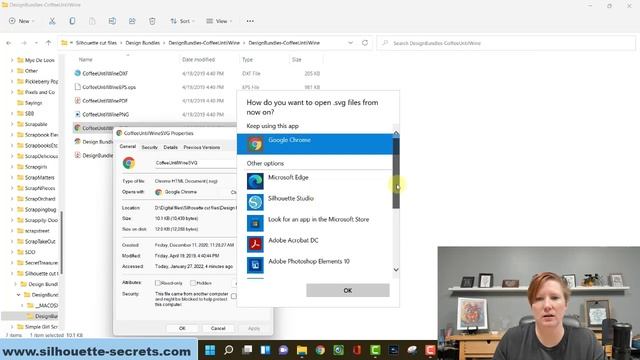Click the back navigation arrow
The height and width of the screenshot is (360, 640).
[9, 43]
